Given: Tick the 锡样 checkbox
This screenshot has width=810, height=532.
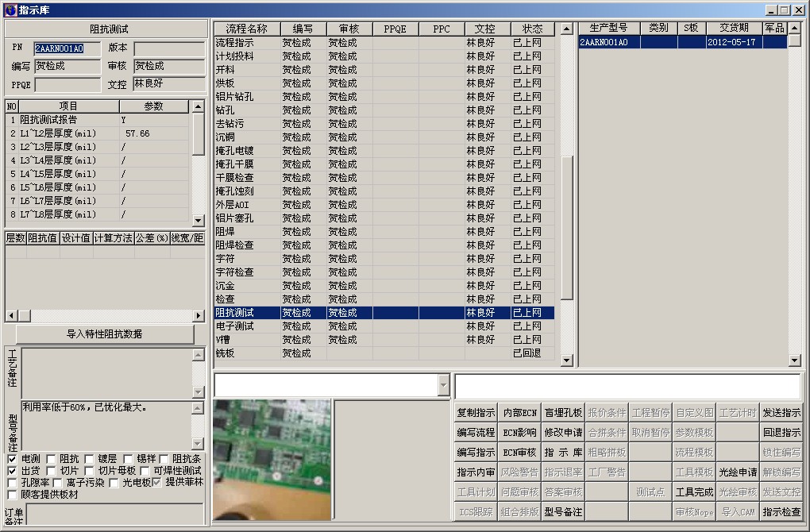Looking at the screenshot, I should pyautogui.click(x=128, y=459).
